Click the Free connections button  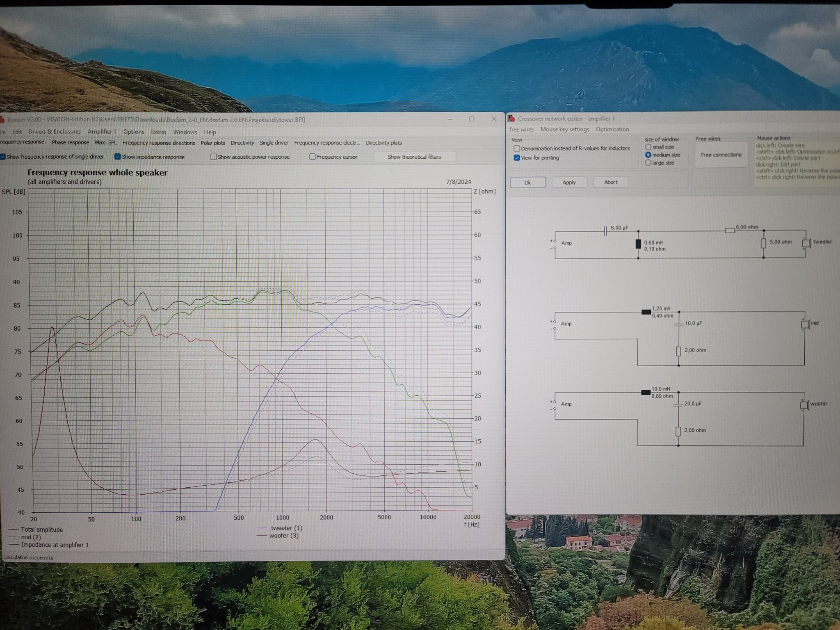click(721, 155)
